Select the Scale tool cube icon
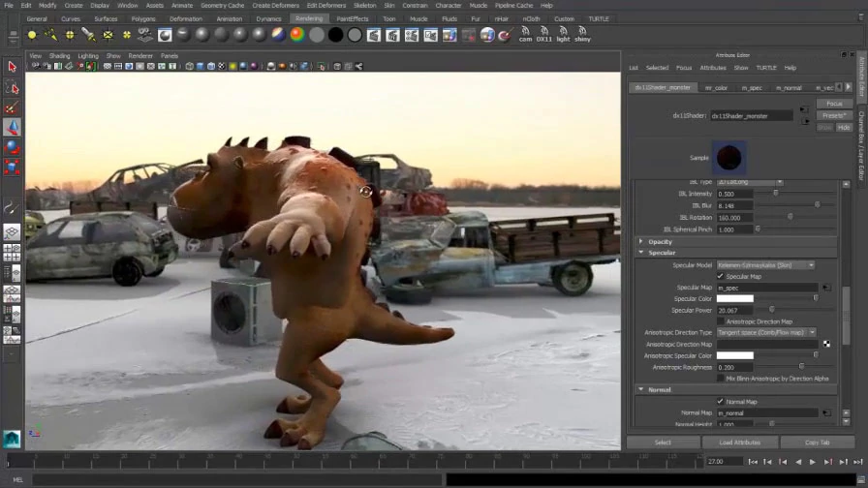The height and width of the screenshot is (488, 868). (x=13, y=168)
